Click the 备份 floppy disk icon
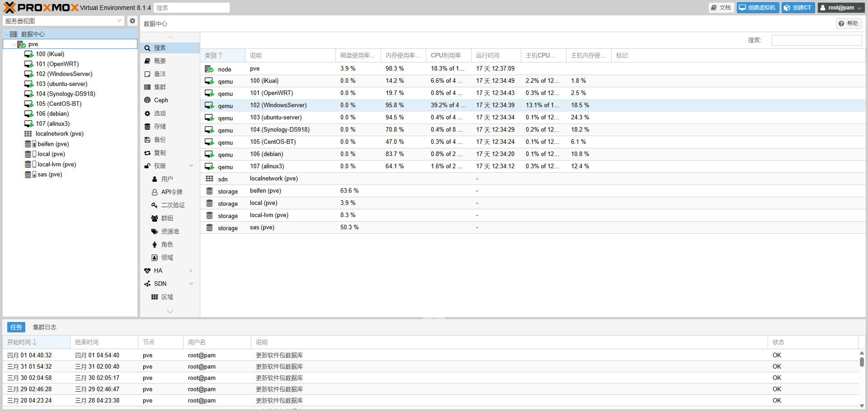The image size is (868, 412). click(x=147, y=140)
